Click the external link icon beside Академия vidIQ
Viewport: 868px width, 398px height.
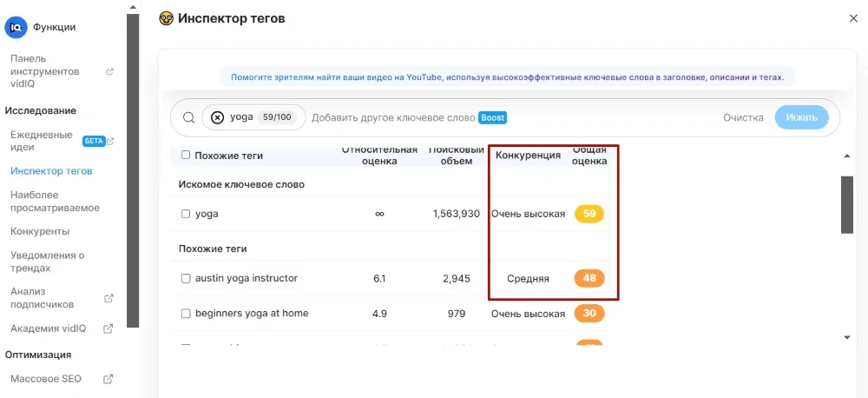tap(109, 328)
